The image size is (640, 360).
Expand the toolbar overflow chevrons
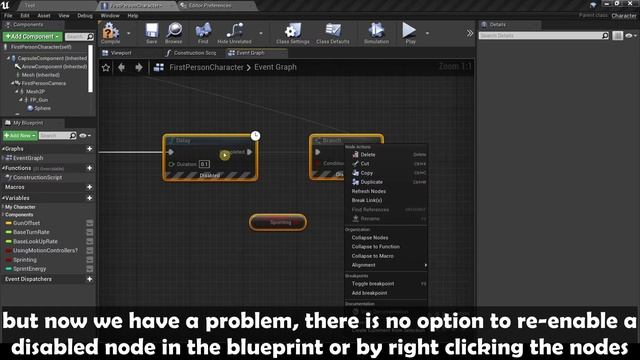(x=470, y=33)
